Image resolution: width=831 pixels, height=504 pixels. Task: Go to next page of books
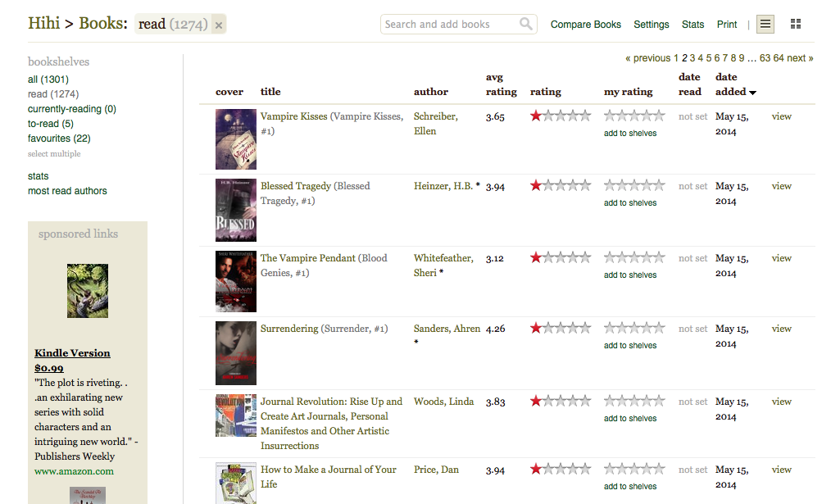[800, 58]
